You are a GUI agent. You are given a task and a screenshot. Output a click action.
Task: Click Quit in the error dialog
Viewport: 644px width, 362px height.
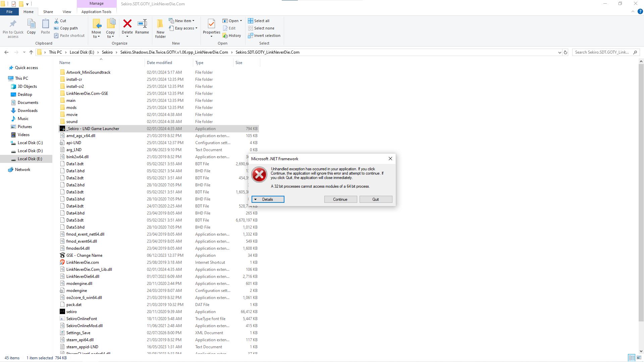coord(376,199)
